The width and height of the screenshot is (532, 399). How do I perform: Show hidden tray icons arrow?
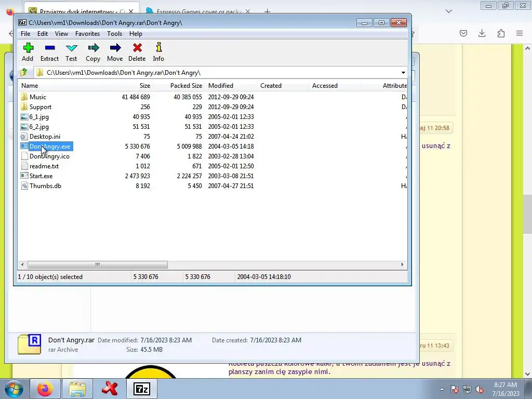point(442,389)
